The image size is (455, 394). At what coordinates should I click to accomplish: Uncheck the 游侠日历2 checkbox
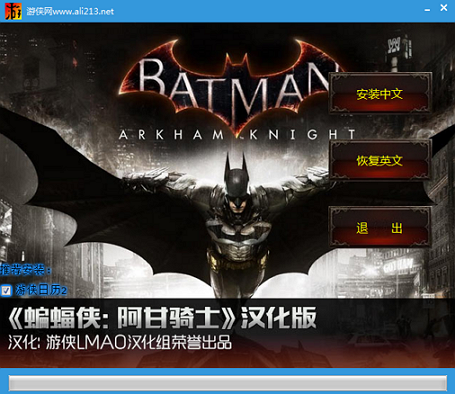(x=6, y=290)
